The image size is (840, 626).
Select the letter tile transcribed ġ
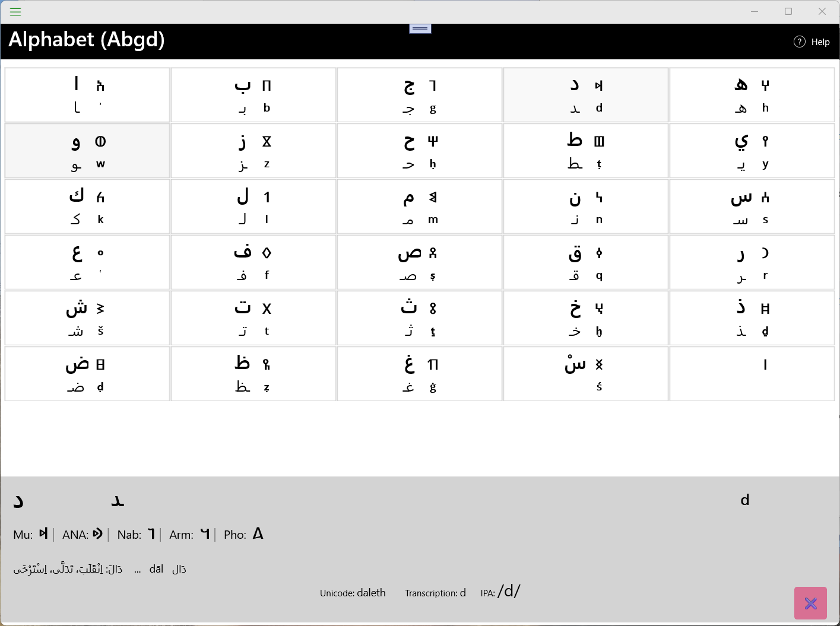420,374
